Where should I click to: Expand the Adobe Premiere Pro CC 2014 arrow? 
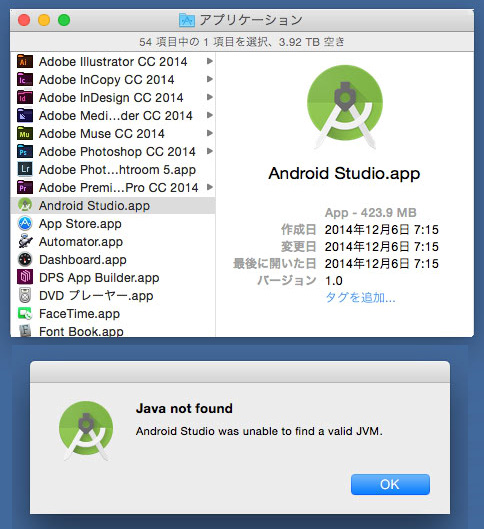(210, 187)
